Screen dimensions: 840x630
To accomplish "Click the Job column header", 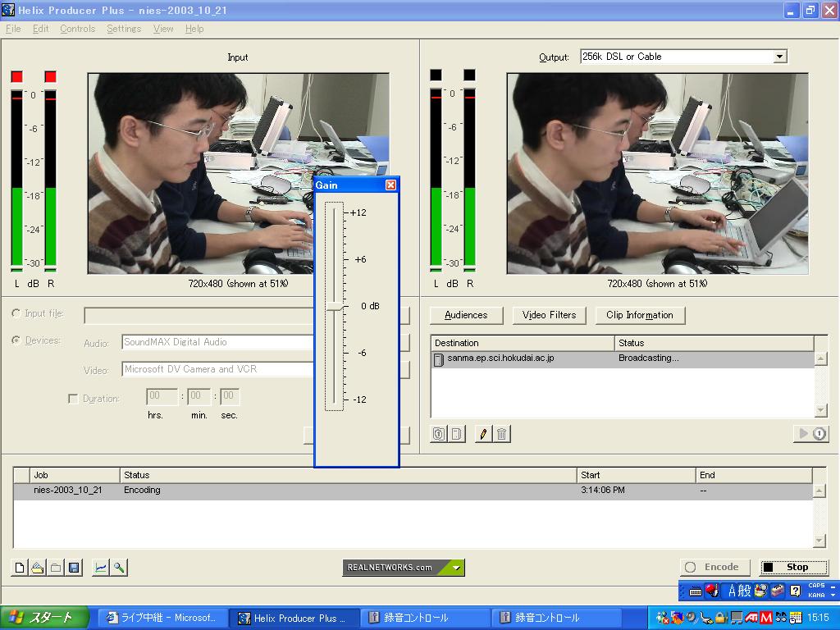I will pos(75,475).
